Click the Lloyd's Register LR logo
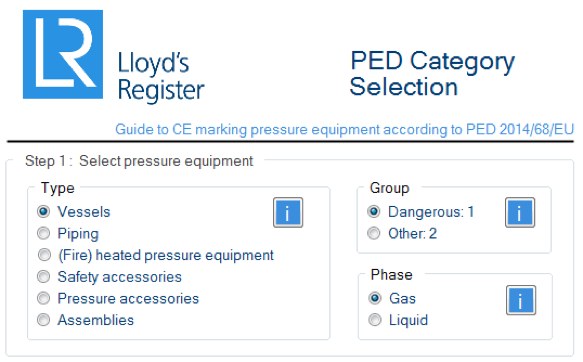583x362 pixels. click(x=63, y=54)
